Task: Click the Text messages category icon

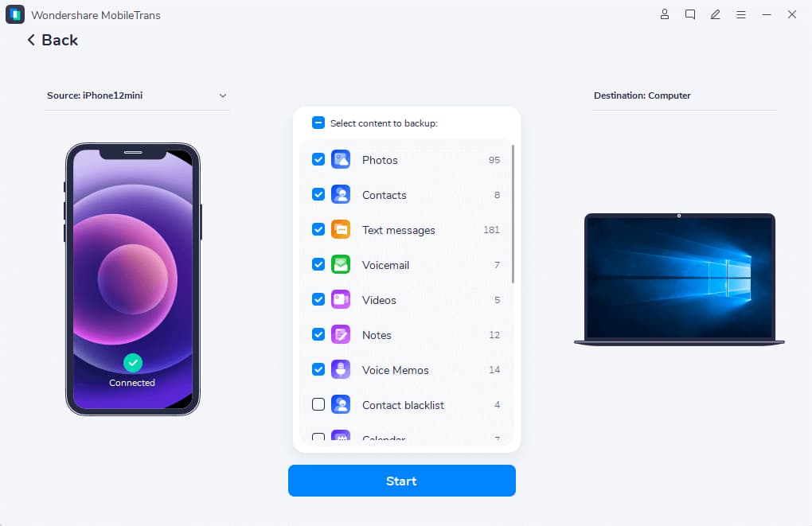Action: coord(341,229)
